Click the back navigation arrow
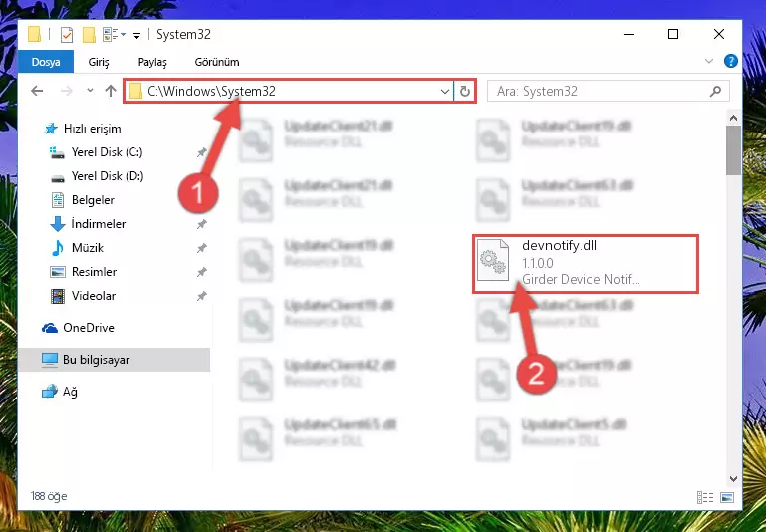This screenshot has width=766, height=532. click(37, 91)
